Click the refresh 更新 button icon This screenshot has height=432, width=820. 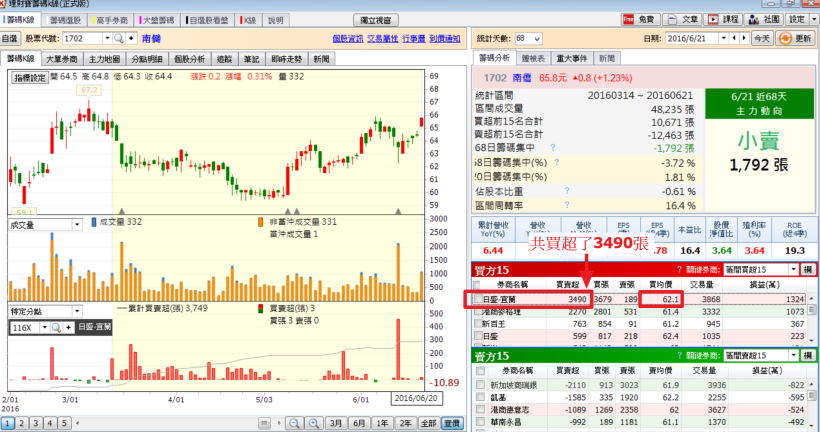pos(796,38)
